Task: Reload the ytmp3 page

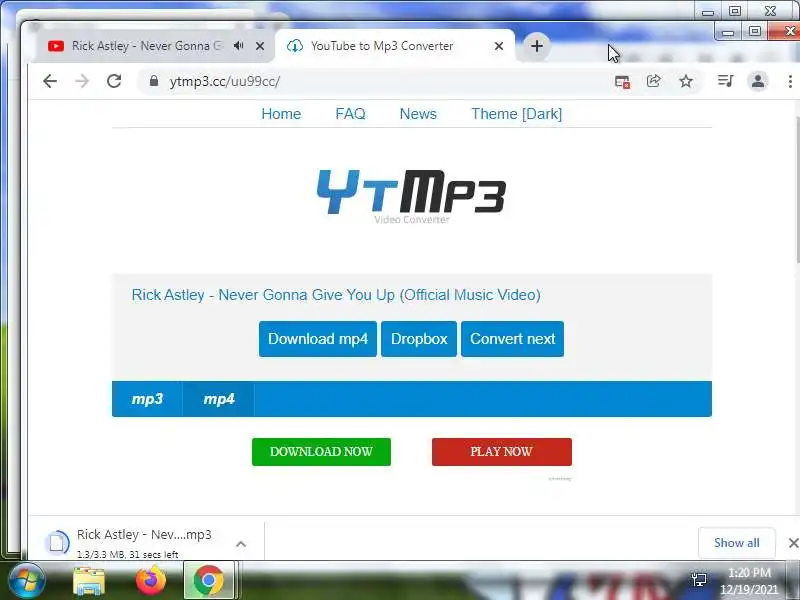Action: point(114,81)
